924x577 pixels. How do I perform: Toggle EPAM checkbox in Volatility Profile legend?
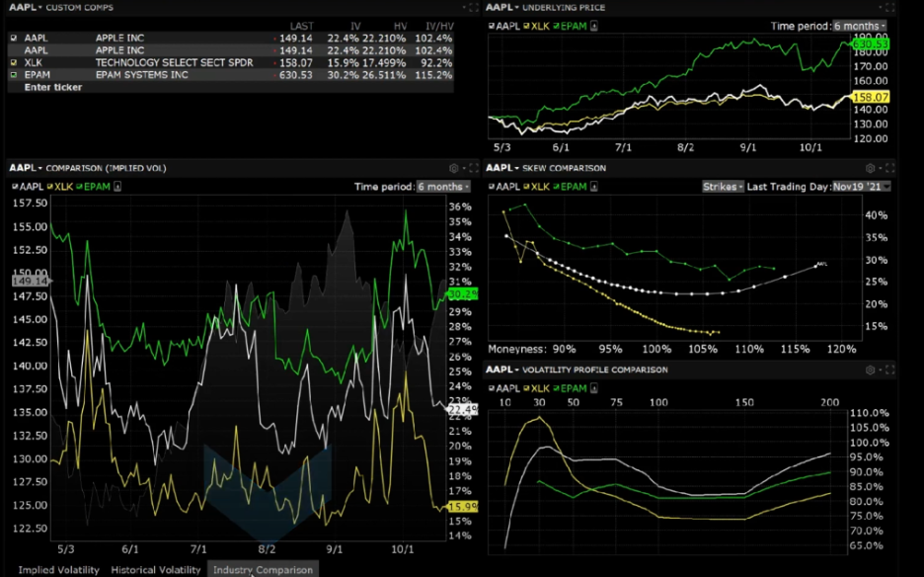[556, 388]
